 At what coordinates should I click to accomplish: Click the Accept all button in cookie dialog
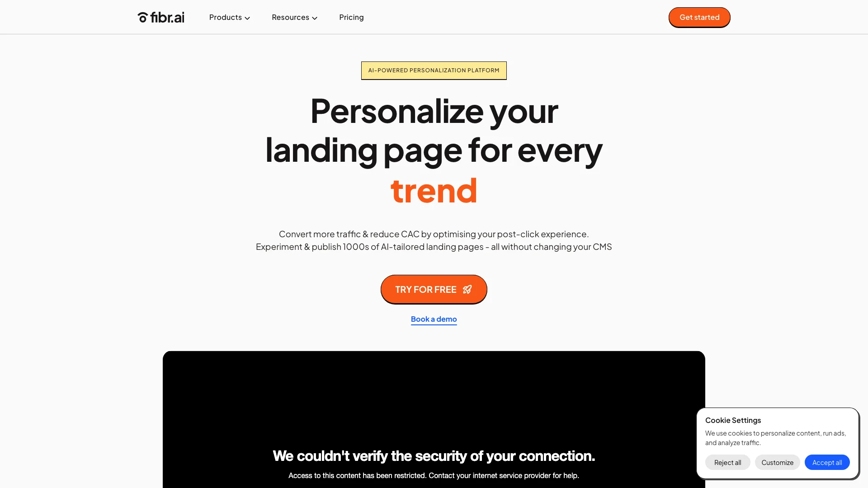[827, 462]
